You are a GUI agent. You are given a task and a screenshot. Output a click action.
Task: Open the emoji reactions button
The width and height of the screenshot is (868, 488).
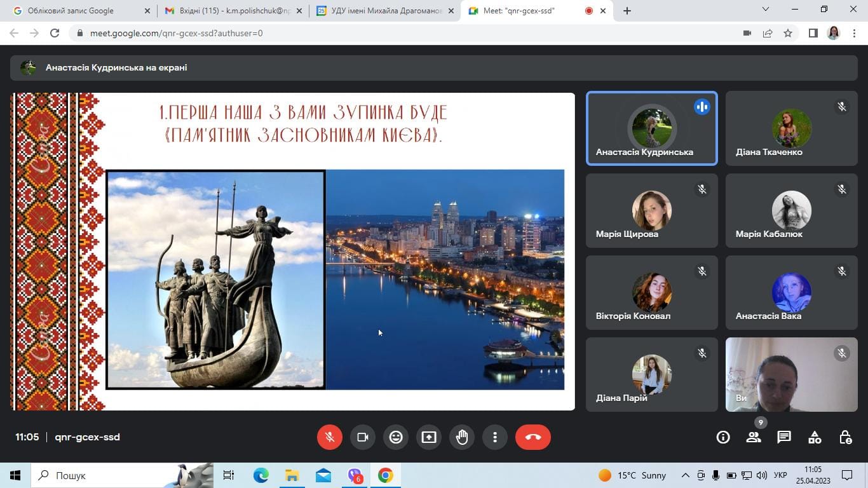click(396, 437)
